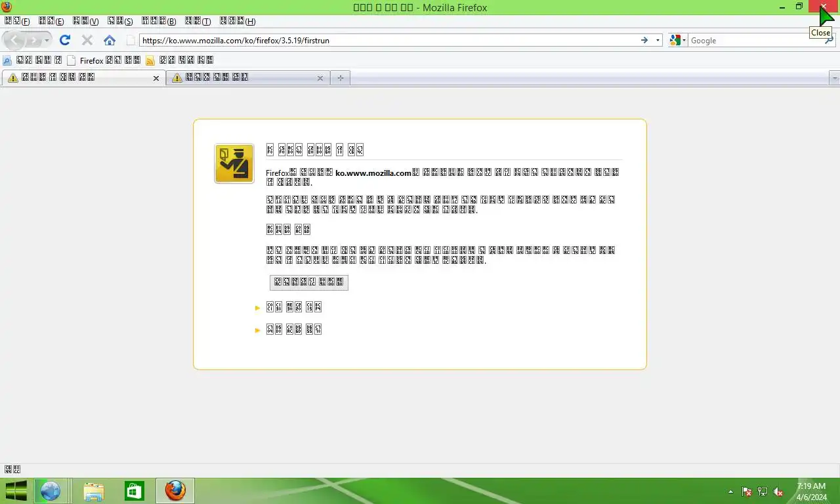Minimize the Firefox window
Screen dimensions: 840x504
(782, 7)
